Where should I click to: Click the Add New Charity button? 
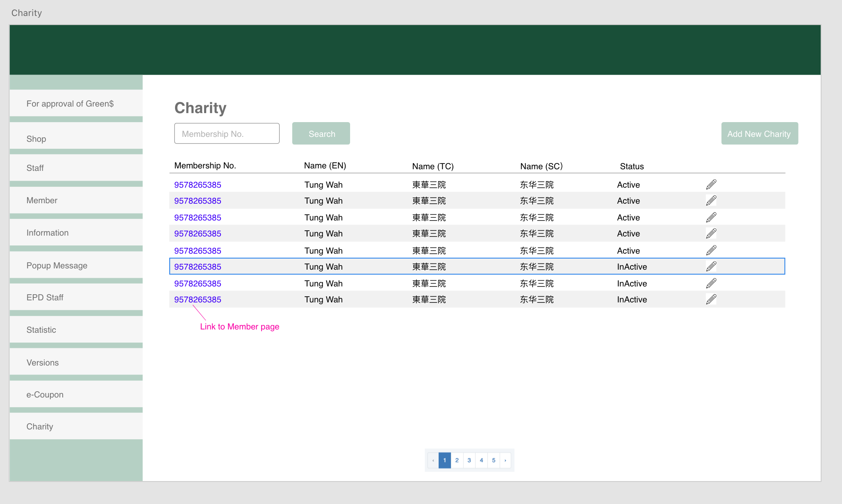(759, 134)
